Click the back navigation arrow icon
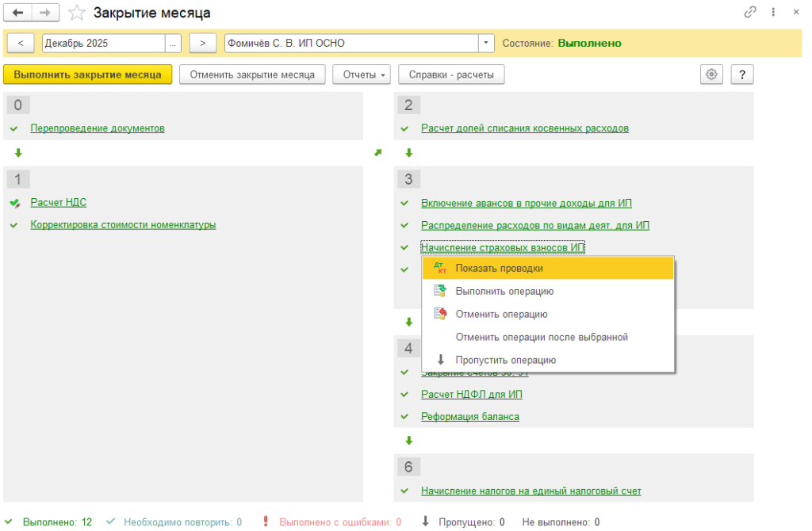Viewport: 812px width, 531px height. (18, 13)
